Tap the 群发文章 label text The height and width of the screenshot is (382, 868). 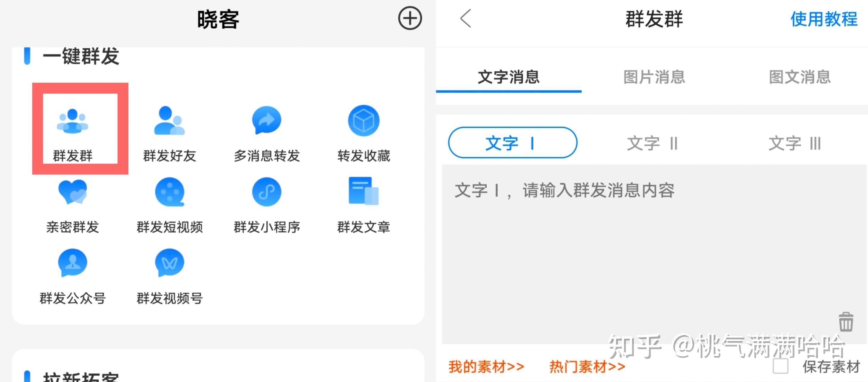point(363,227)
